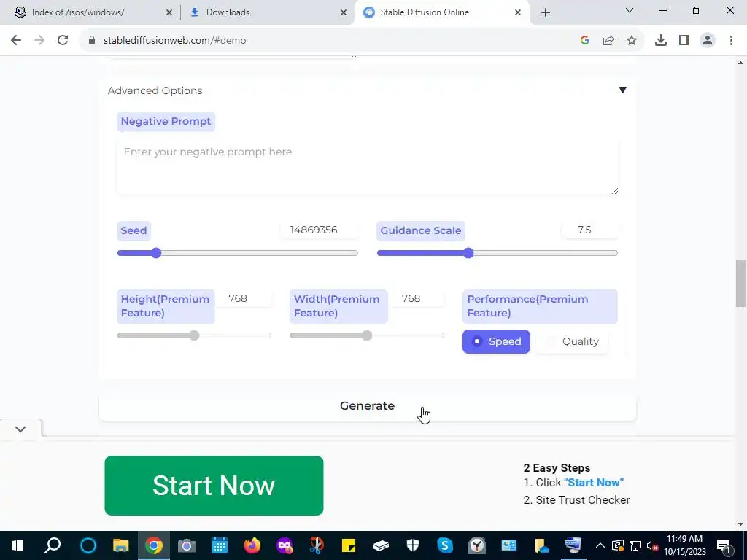Click the Chrome taskbar icon
This screenshot has height=560, width=747.
[x=153, y=545]
